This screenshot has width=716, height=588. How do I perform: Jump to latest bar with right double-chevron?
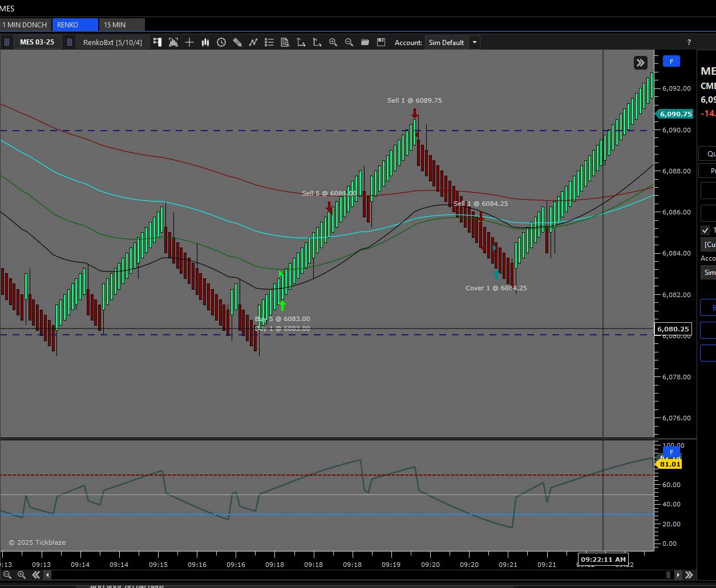[689, 575]
